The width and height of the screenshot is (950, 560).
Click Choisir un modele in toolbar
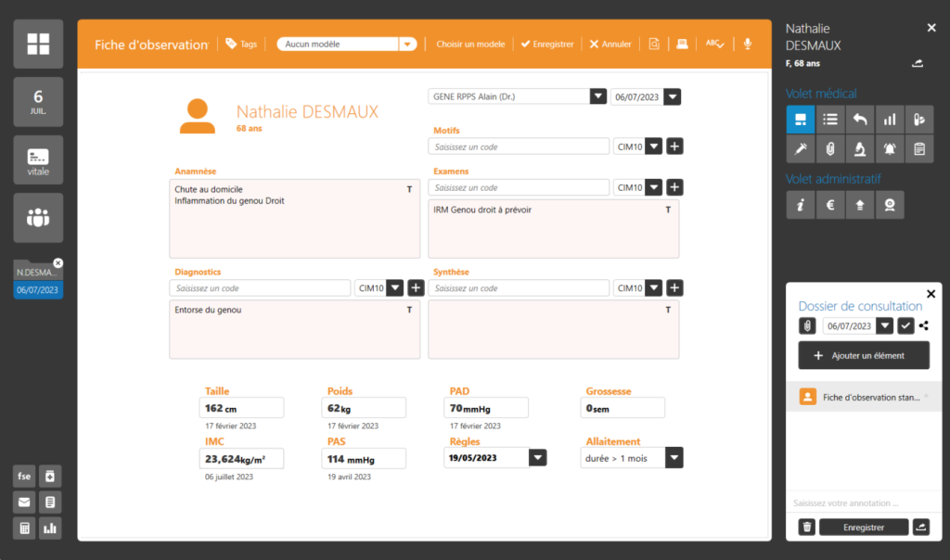coord(470,44)
